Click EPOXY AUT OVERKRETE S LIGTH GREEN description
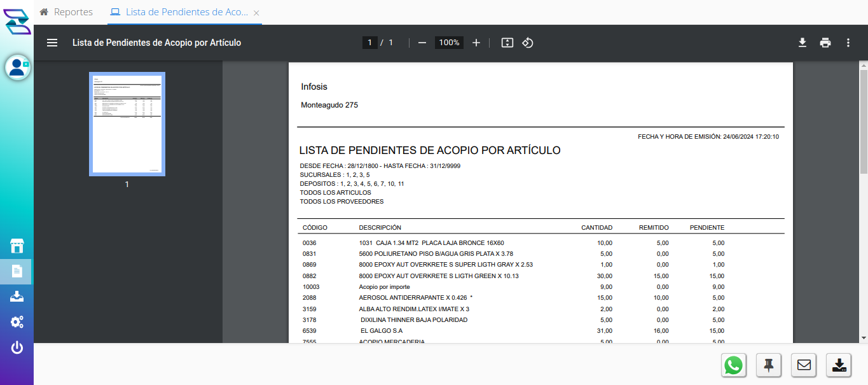Image resolution: width=868 pixels, height=385 pixels. [439, 276]
